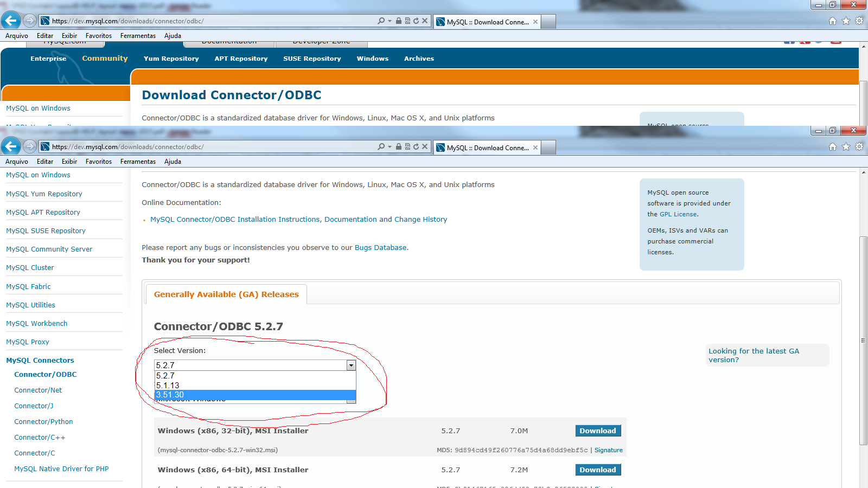
Task: Open the Arquivo menu in the lower window
Action: pos(17,162)
